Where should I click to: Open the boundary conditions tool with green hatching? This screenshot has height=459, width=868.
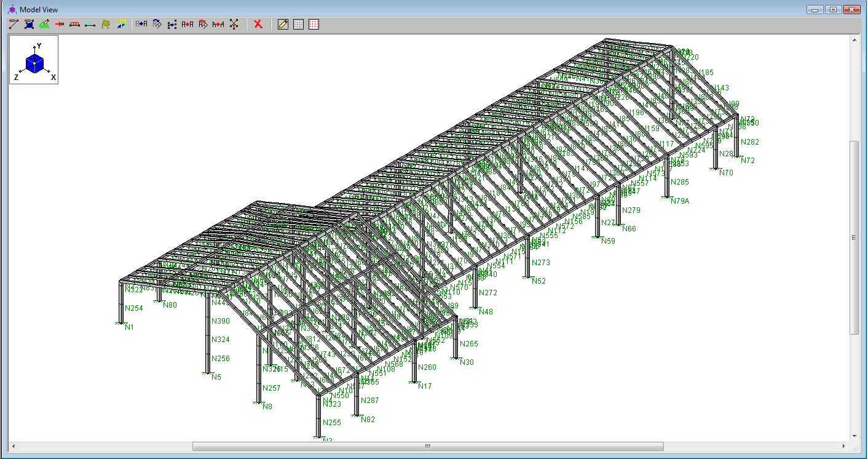pos(44,25)
